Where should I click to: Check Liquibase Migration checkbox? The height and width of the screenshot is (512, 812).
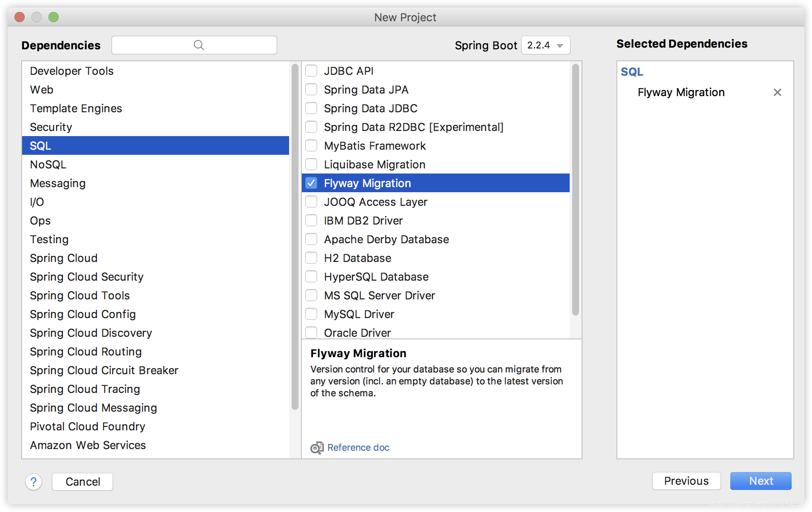(311, 164)
